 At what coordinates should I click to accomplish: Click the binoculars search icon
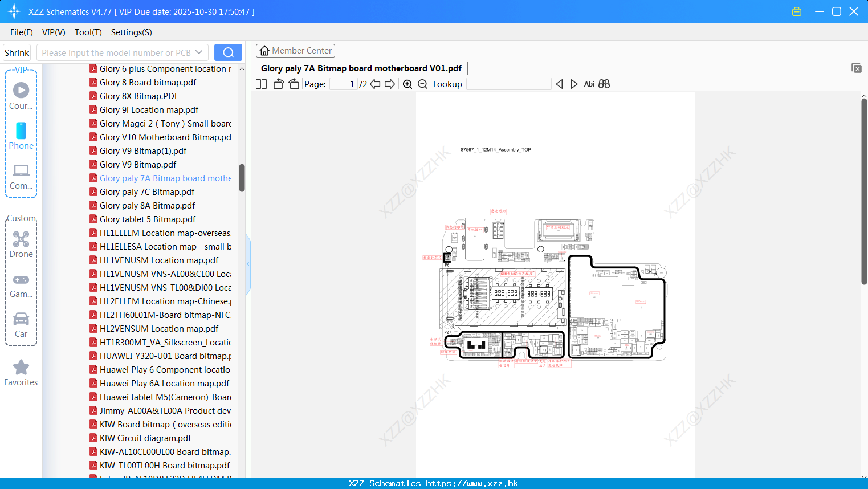[x=604, y=84]
